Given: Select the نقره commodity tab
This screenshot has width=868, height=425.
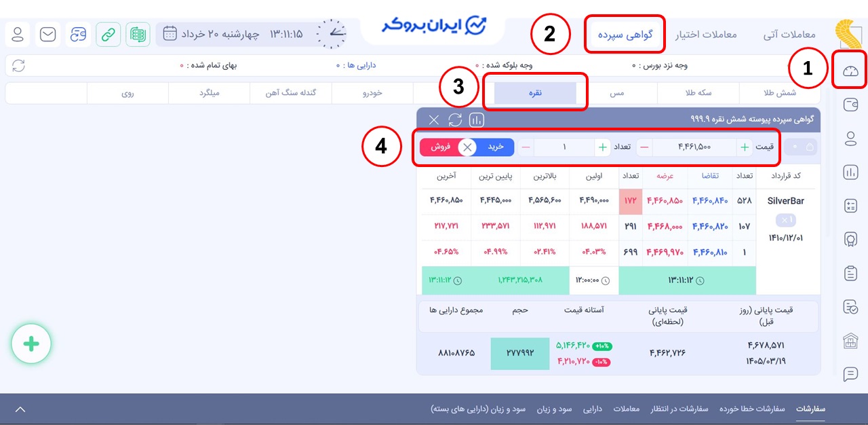Looking at the screenshot, I should (x=536, y=93).
